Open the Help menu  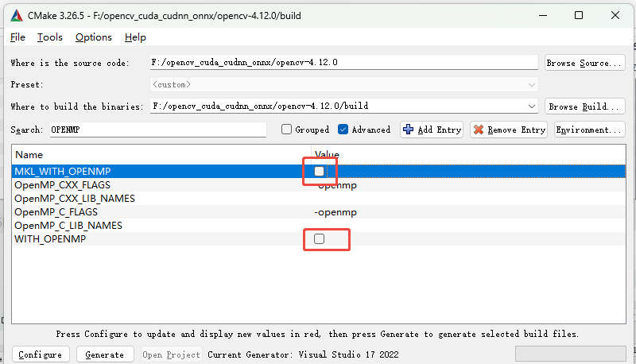(x=135, y=37)
